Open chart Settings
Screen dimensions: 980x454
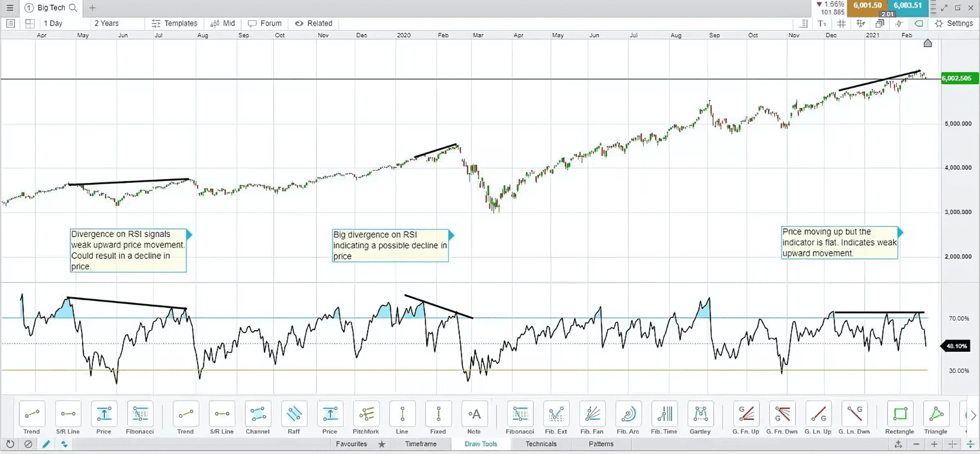(x=954, y=23)
